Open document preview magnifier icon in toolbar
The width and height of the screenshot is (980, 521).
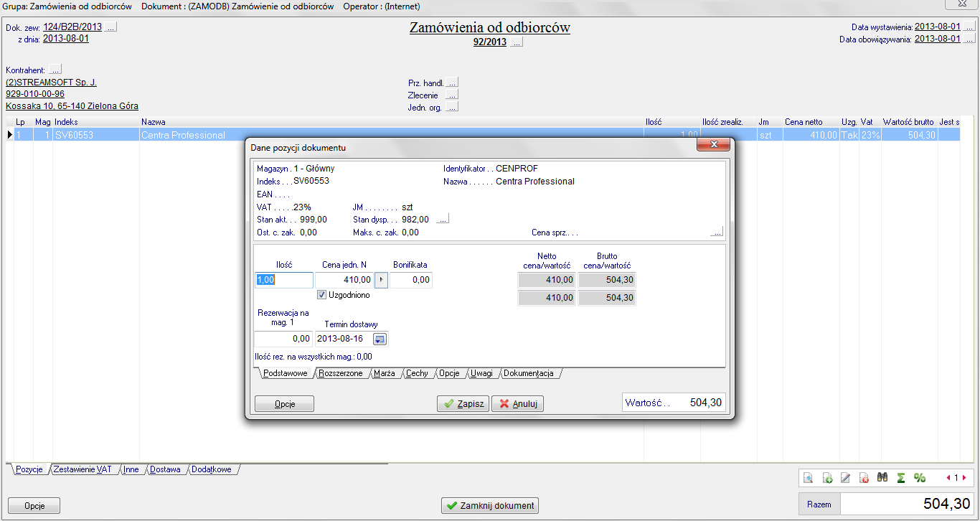click(x=808, y=478)
